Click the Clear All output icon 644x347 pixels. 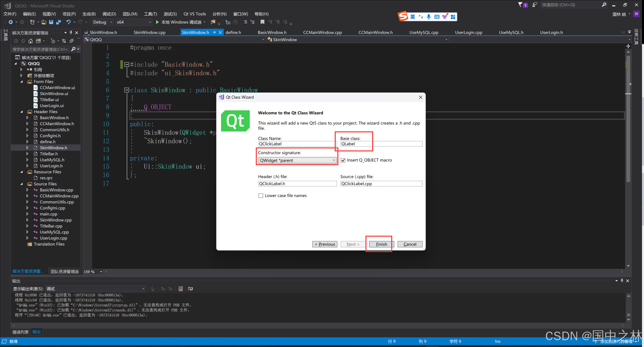click(181, 288)
